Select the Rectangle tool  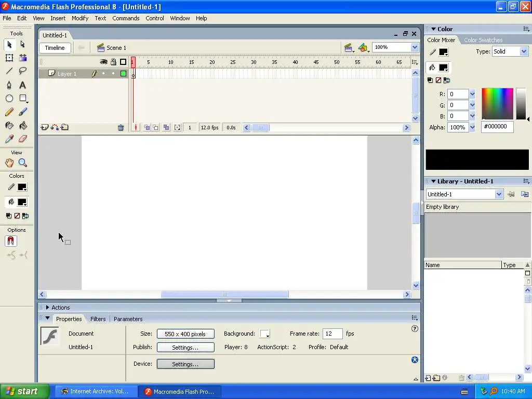(23, 98)
